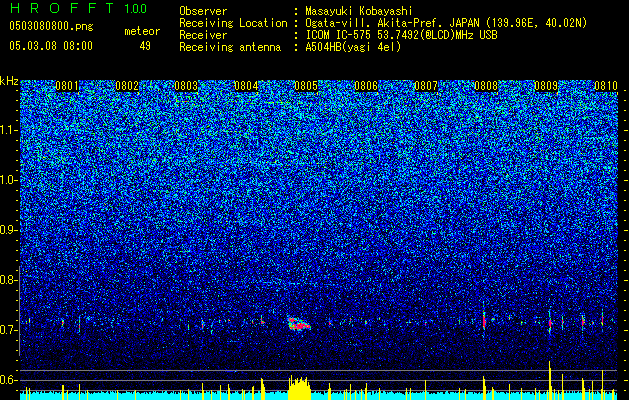Click the 0803 time marker
This screenshot has height=400, width=629.
coord(186,86)
